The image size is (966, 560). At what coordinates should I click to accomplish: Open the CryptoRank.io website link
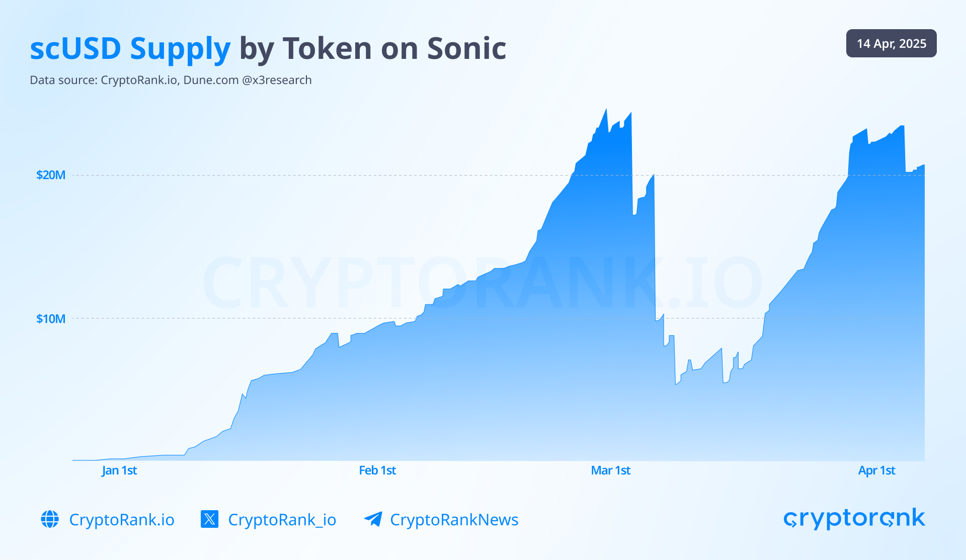click(x=122, y=520)
